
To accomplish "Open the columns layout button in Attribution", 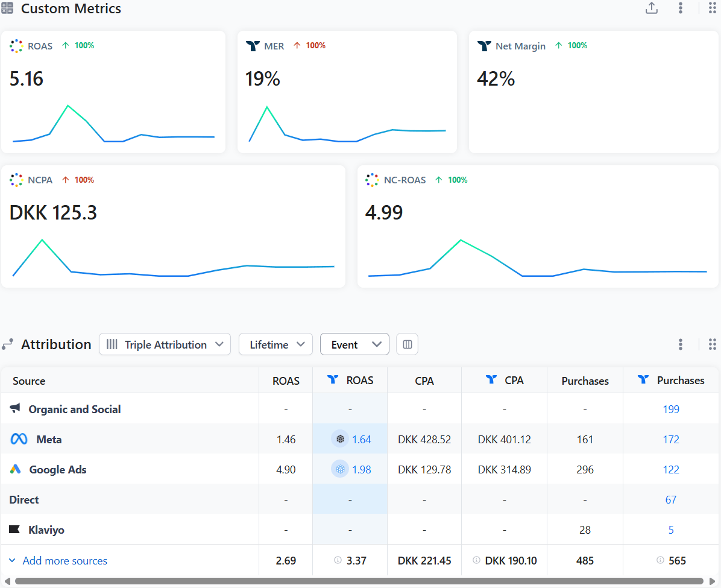I will click(x=408, y=344).
